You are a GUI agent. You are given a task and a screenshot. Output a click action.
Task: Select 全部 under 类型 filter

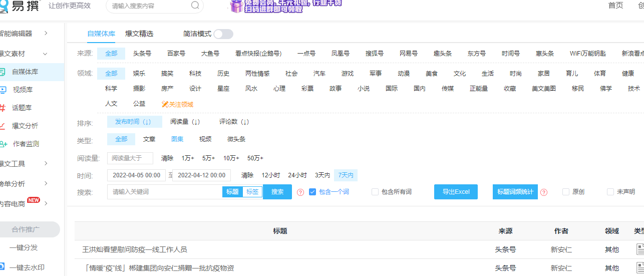[x=121, y=139]
